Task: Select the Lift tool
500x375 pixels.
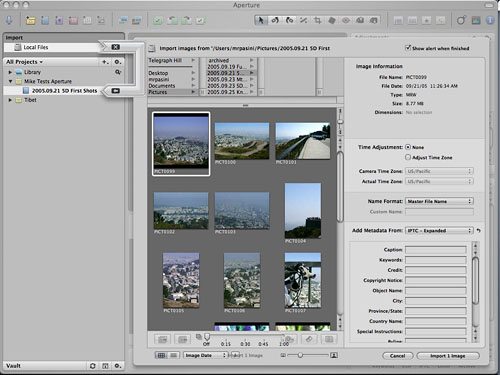Action: 360,20
